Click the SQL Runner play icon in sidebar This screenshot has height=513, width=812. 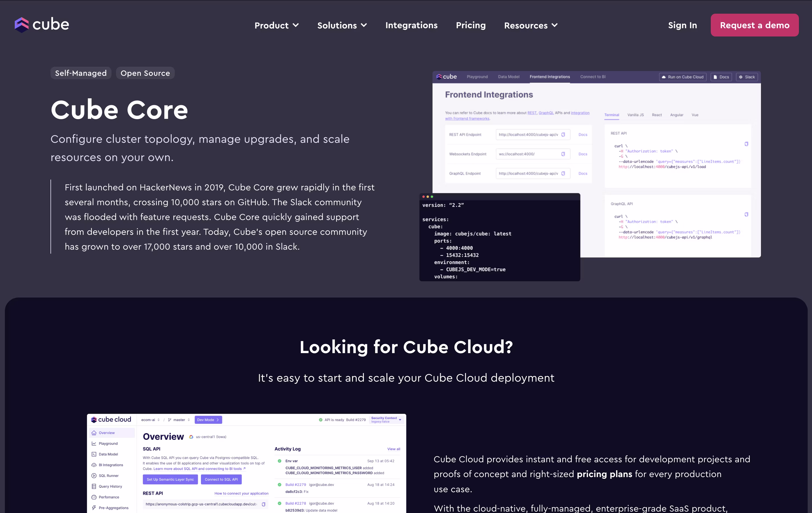94,476
